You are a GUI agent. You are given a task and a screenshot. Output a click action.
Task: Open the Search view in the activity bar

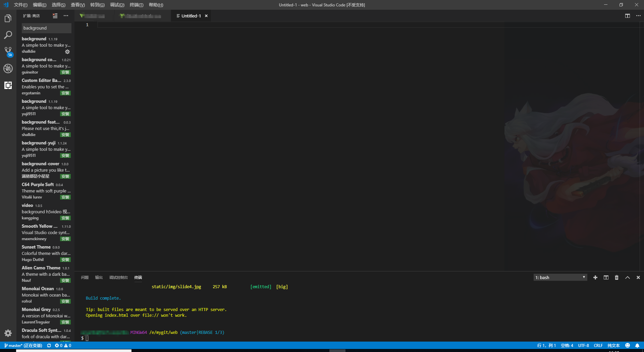pos(8,35)
